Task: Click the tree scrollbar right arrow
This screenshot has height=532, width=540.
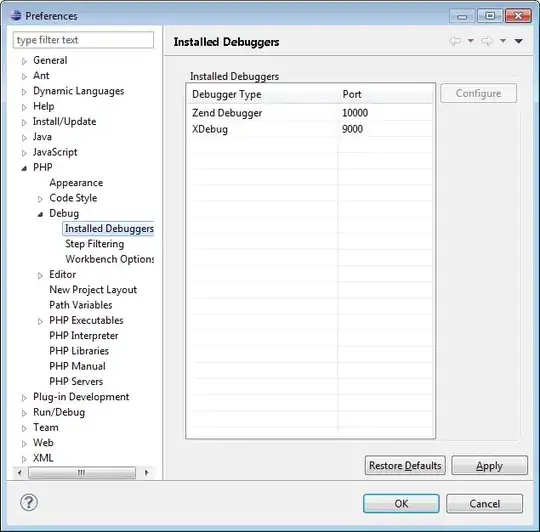Action: point(146,472)
